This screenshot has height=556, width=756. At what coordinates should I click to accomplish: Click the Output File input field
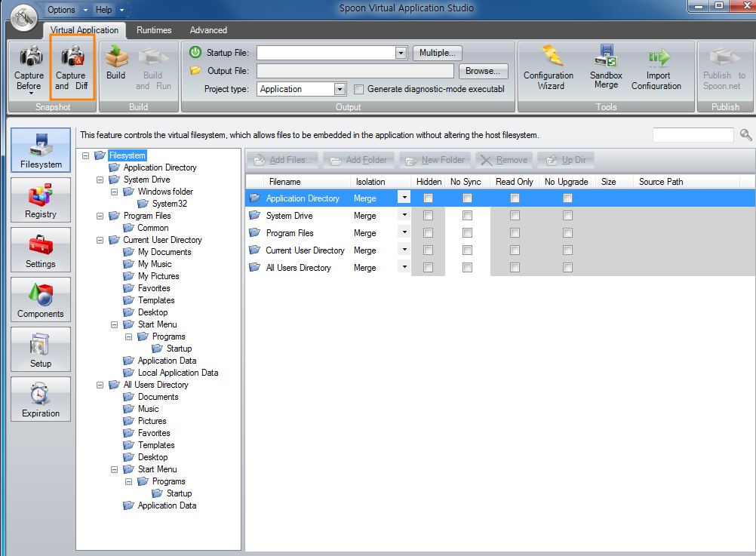click(x=355, y=71)
